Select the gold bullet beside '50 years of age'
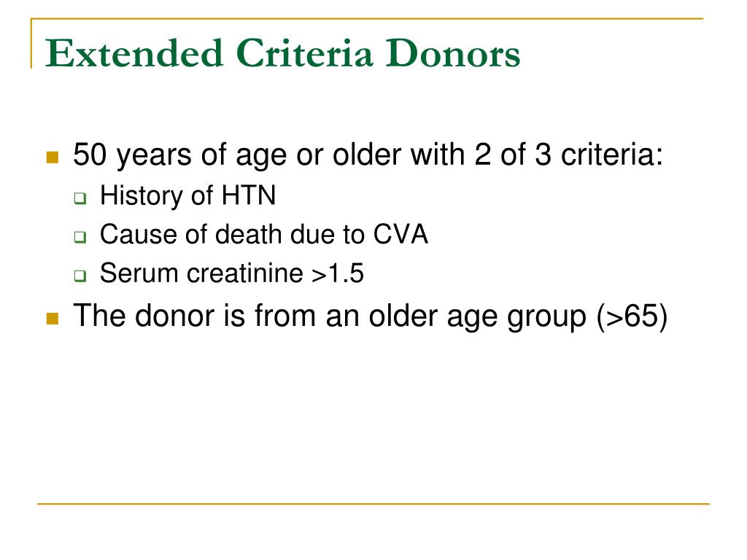This screenshot has width=747, height=560. tap(53, 157)
